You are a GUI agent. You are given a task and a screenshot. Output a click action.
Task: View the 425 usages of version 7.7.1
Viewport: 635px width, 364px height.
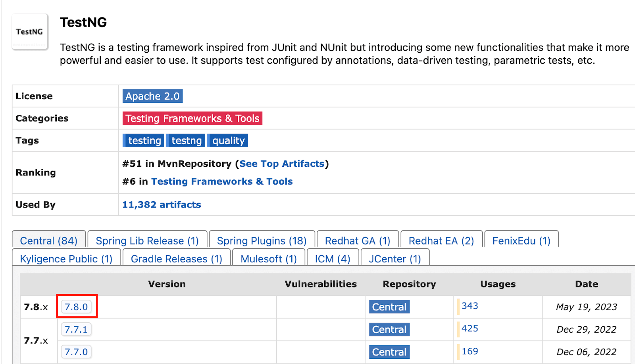pyautogui.click(x=470, y=329)
